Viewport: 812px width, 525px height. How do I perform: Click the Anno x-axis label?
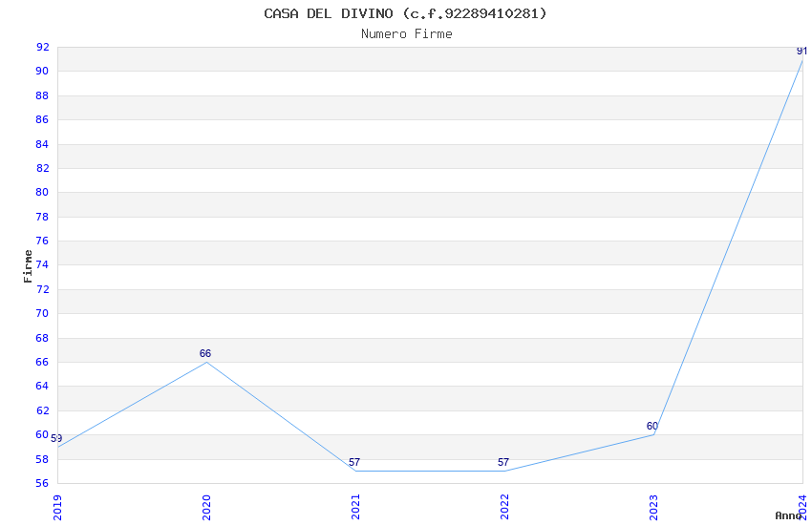(788, 515)
